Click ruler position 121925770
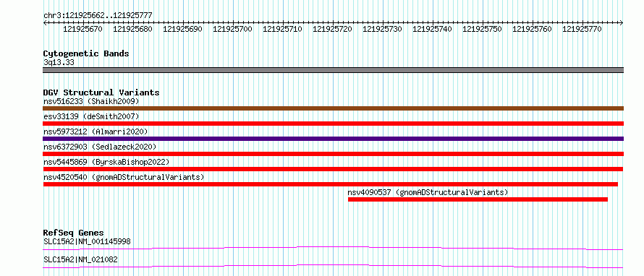The height and width of the screenshot is (276, 644). pyautogui.click(x=582, y=30)
